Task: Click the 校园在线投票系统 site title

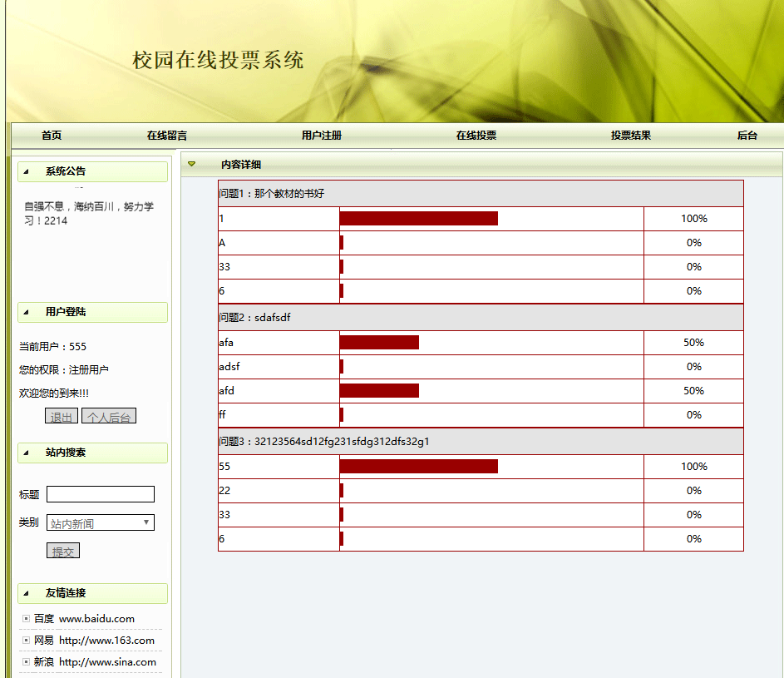Action: click(x=218, y=60)
